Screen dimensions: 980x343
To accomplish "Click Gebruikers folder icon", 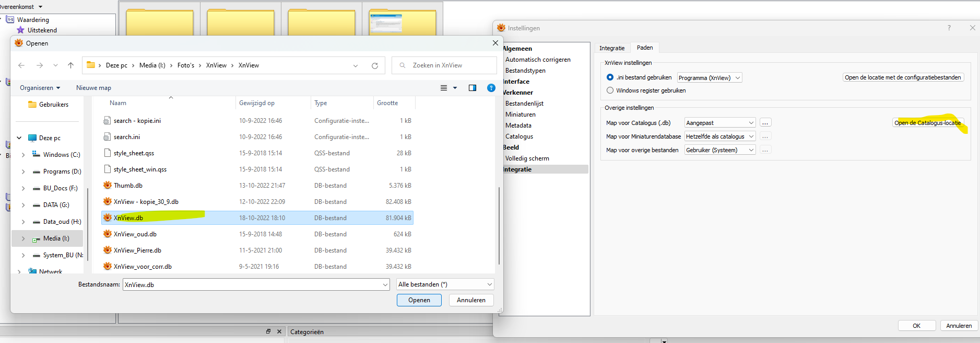I will pyautogui.click(x=32, y=105).
